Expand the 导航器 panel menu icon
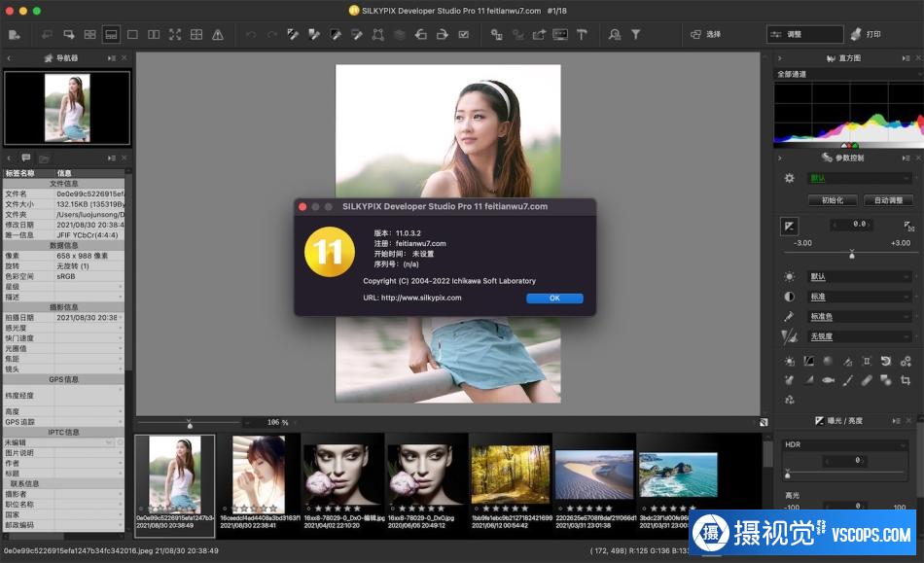The height and width of the screenshot is (563, 924). (x=112, y=58)
